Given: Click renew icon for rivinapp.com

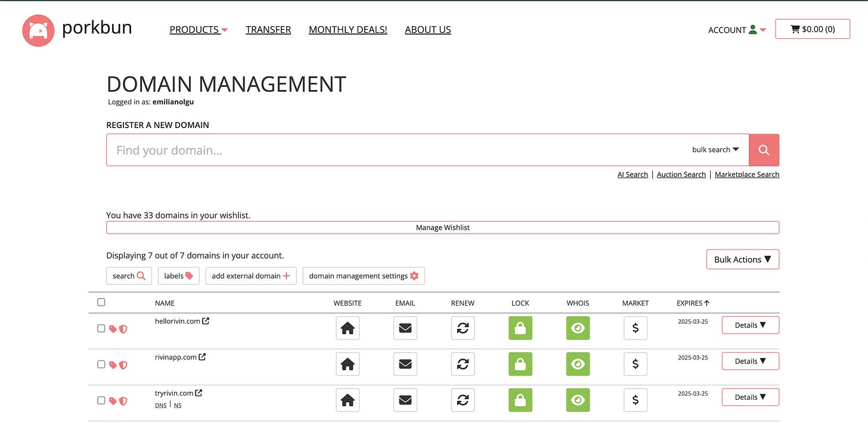Looking at the screenshot, I should [x=463, y=364].
